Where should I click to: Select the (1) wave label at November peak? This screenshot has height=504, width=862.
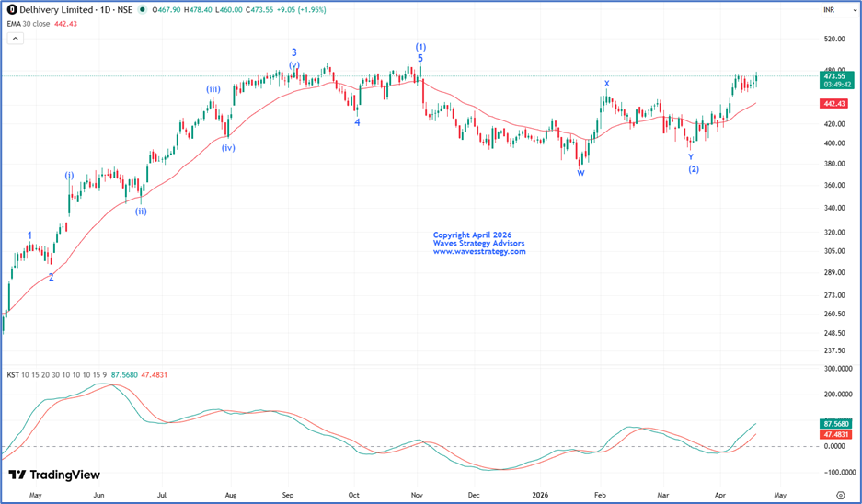420,47
